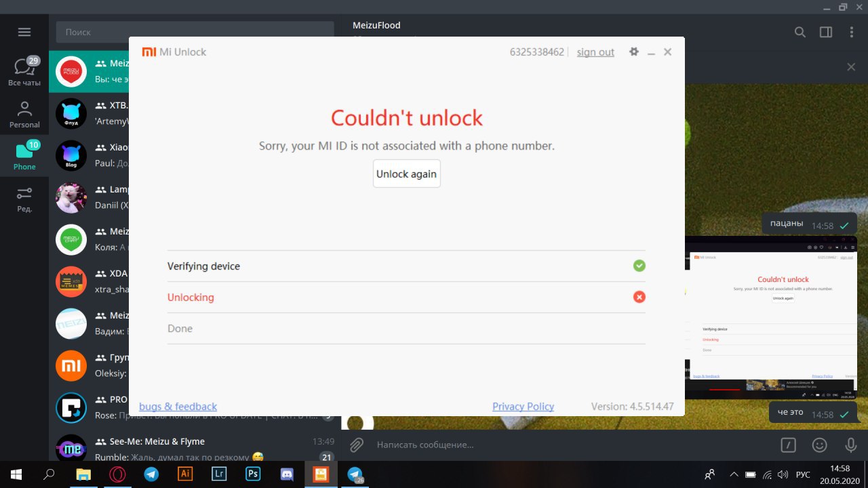Click 'пацаны' sent message bubble
The height and width of the screenshot is (488, 868).
point(809,224)
